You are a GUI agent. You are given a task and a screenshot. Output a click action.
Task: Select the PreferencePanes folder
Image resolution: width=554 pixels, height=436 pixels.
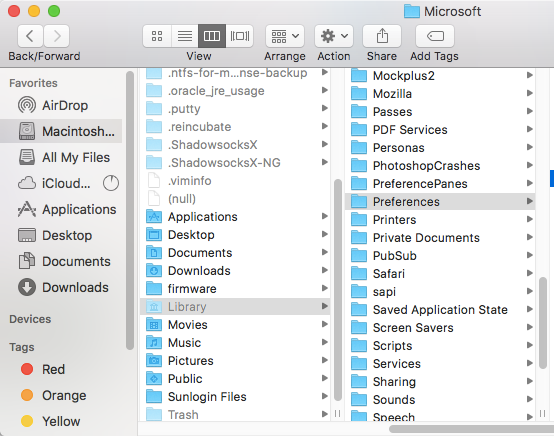(440, 183)
